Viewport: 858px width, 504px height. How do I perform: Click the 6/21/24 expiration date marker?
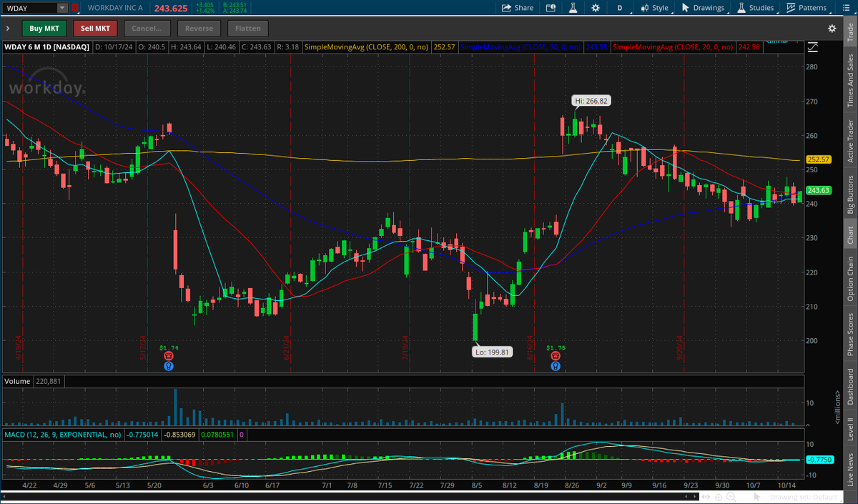[286, 348]
